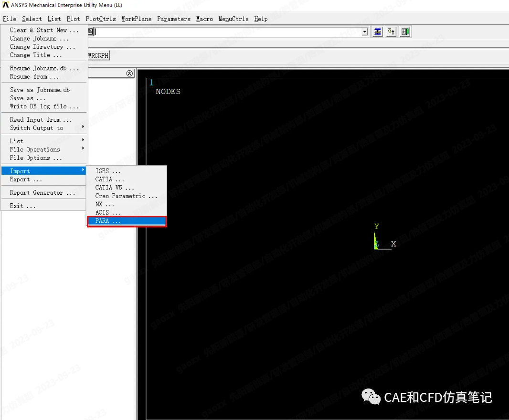
Task: Open the PlotCtrls menu
Action: pos(101,19)
